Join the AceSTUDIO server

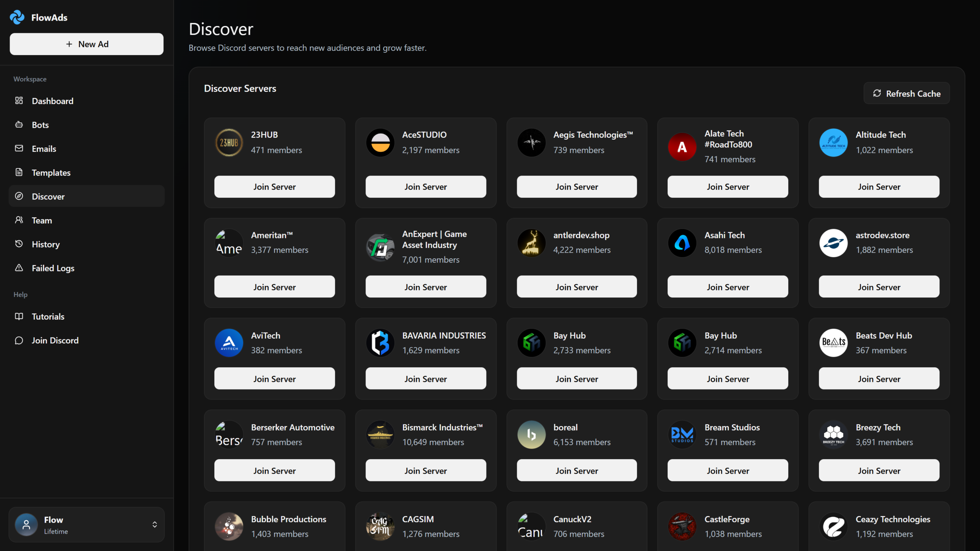tap(426, 187)
